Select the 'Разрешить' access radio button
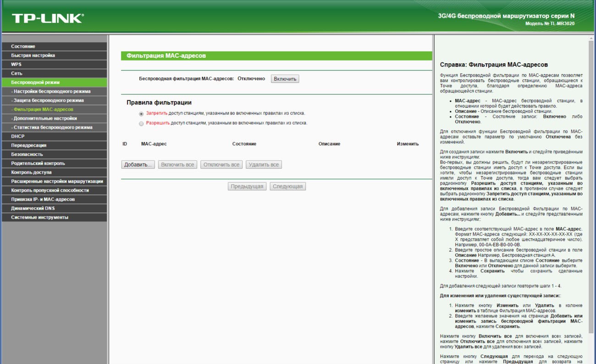Screen dimensions: 596x364 pos(141,123)
